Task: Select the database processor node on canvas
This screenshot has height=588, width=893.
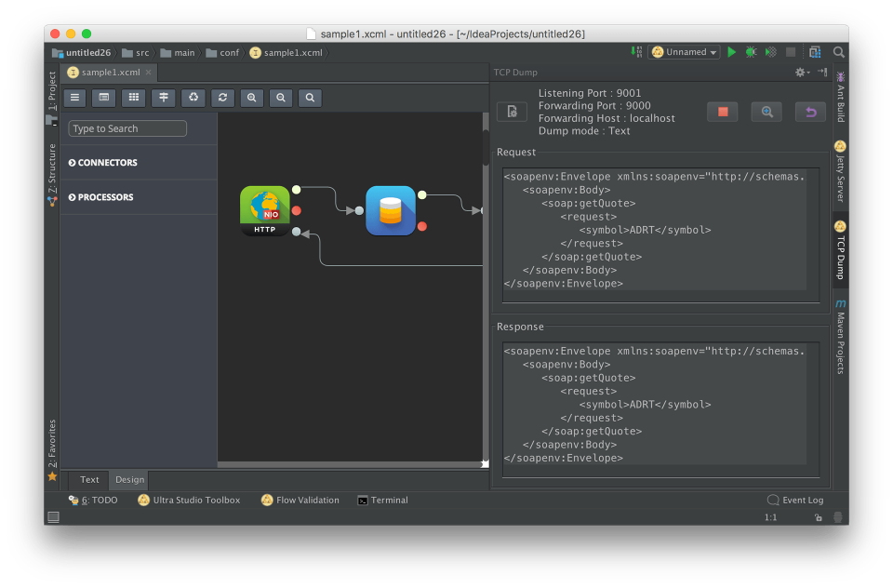Action: pyautogui.click(x=391, y=210)
